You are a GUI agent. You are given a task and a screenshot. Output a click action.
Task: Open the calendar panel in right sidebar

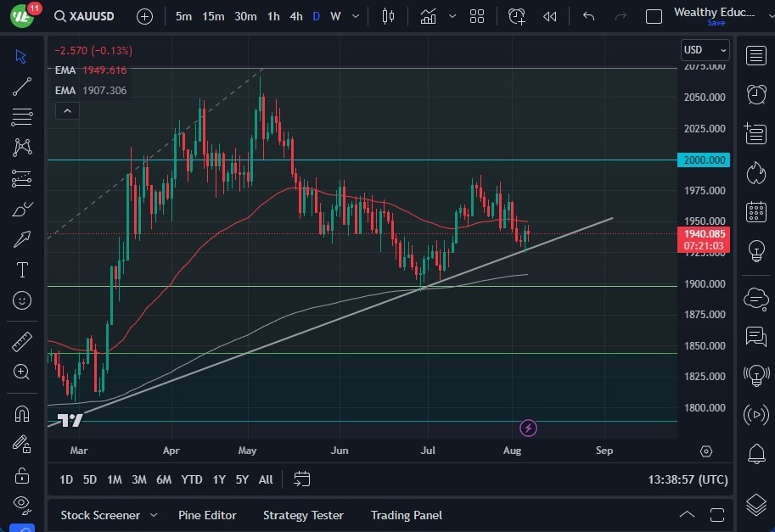[755, 212]
